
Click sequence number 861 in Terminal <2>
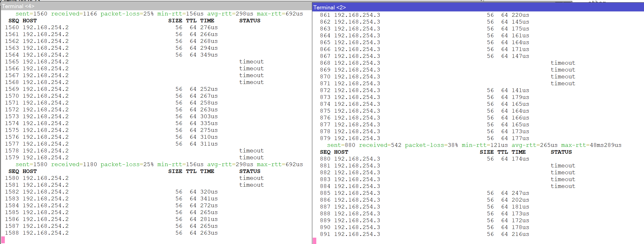(x=325, y=15)
